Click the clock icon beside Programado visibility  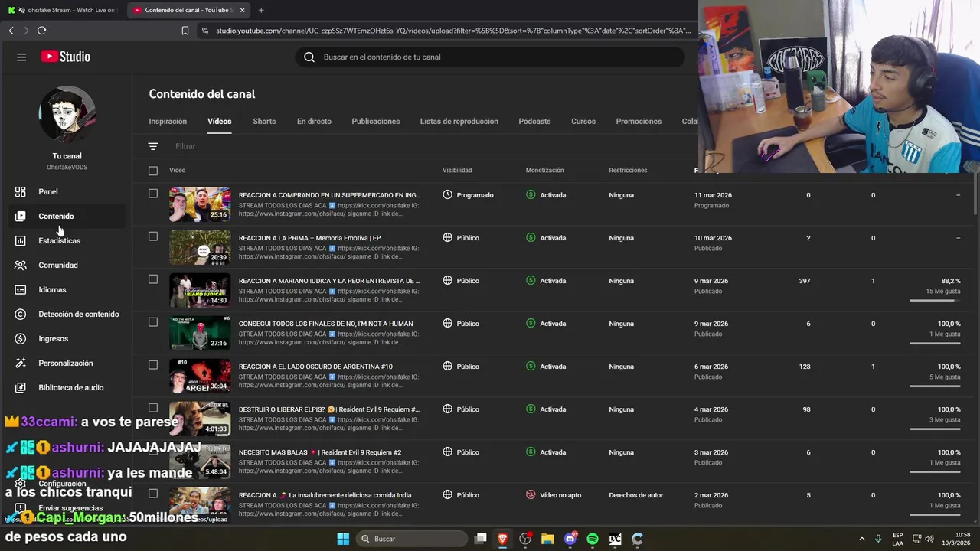coord(448,194)
